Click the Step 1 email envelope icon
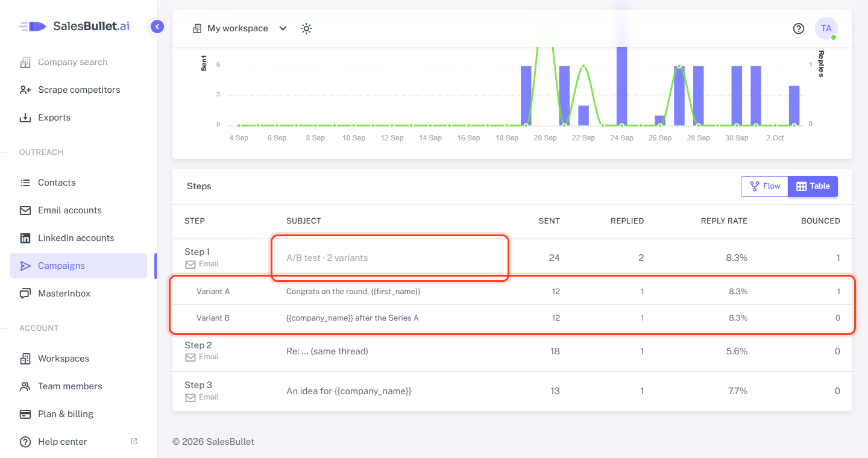This screenshot has height=458, width=868. coord(190,264)
